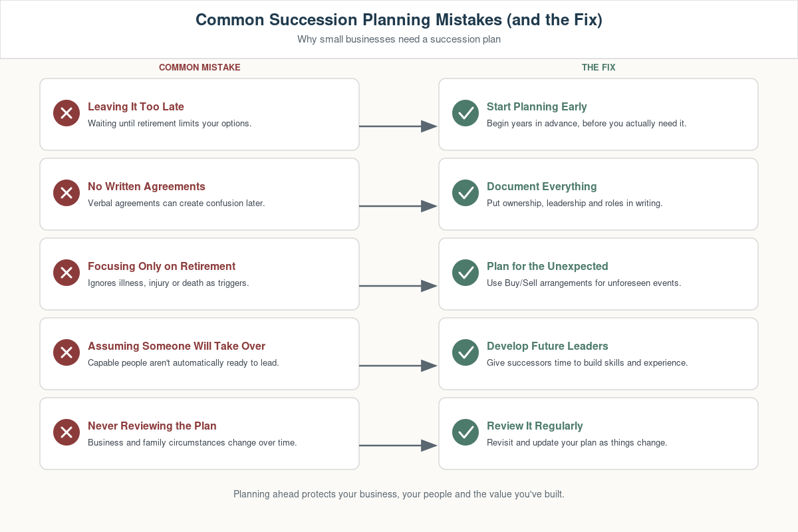Click the red X icon beside No Written Agreements
The image size is (798, 532).
point(66,193)
